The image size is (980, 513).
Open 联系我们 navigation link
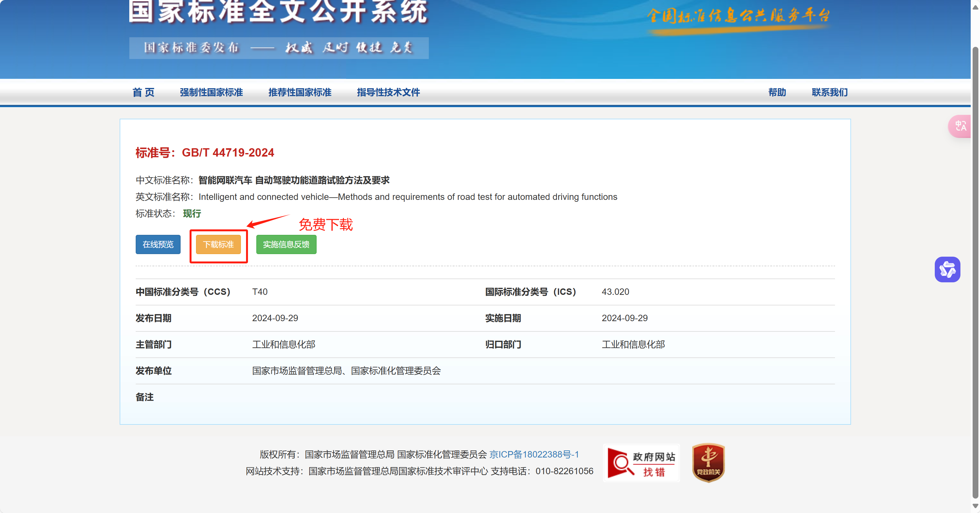(829, 92)
